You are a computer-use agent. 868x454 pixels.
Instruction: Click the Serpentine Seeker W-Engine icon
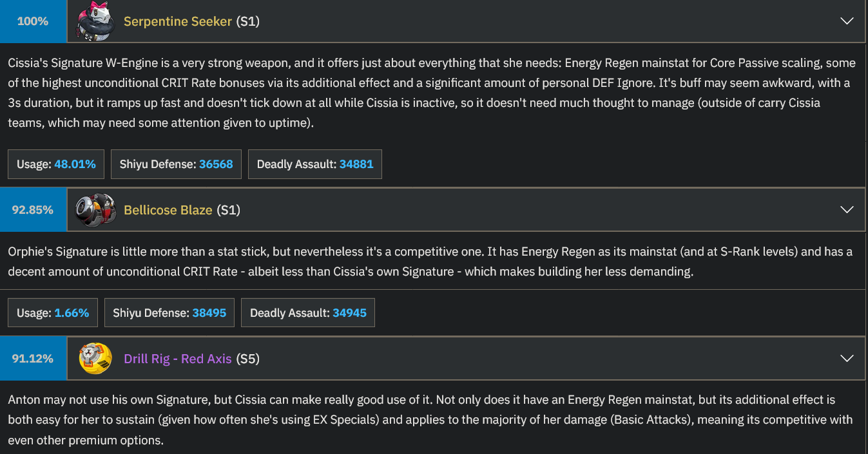click(x=95, y=21)
